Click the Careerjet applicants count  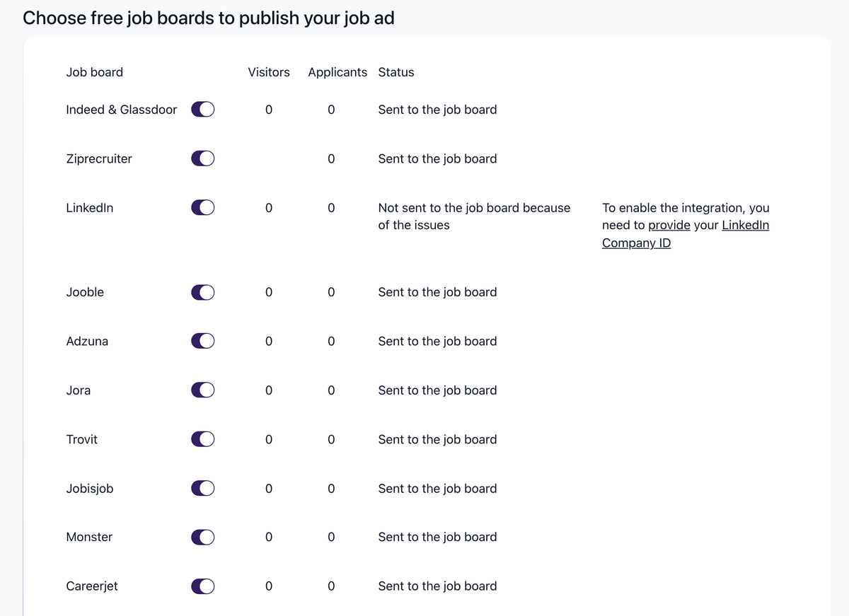tap(331, 586)
